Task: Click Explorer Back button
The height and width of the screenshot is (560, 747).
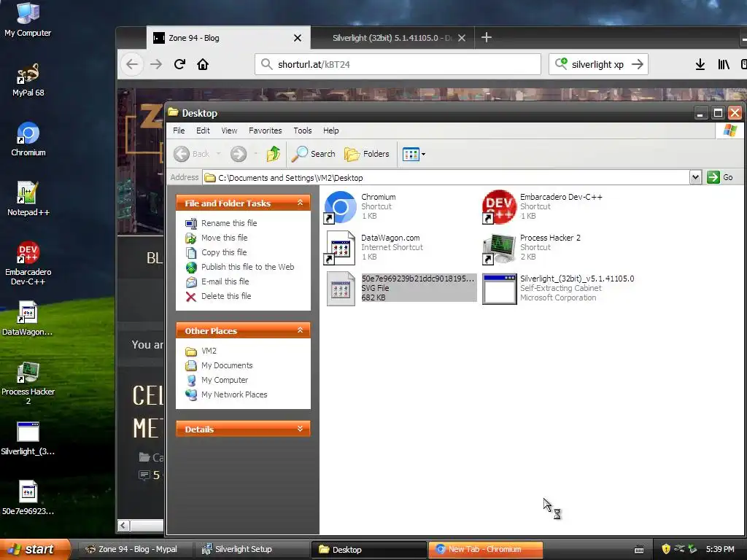Action: (192, 154)
